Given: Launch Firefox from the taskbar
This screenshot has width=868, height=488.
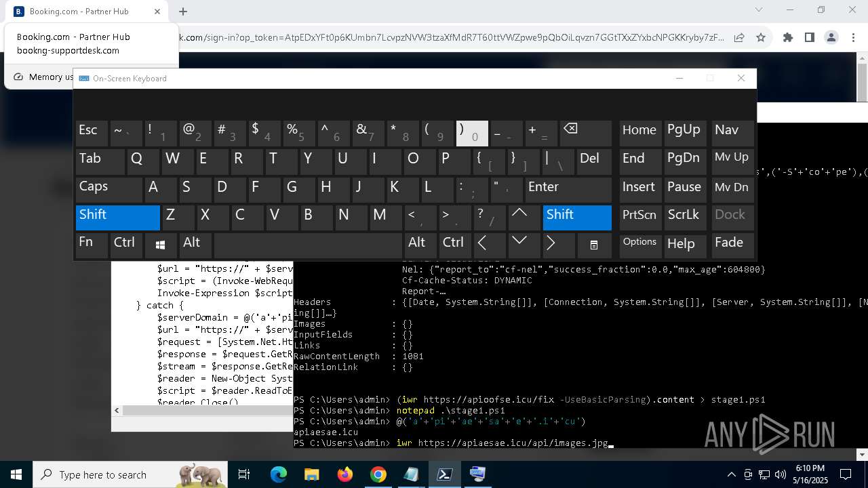Looking at the screenshot, I should point(345,474).
